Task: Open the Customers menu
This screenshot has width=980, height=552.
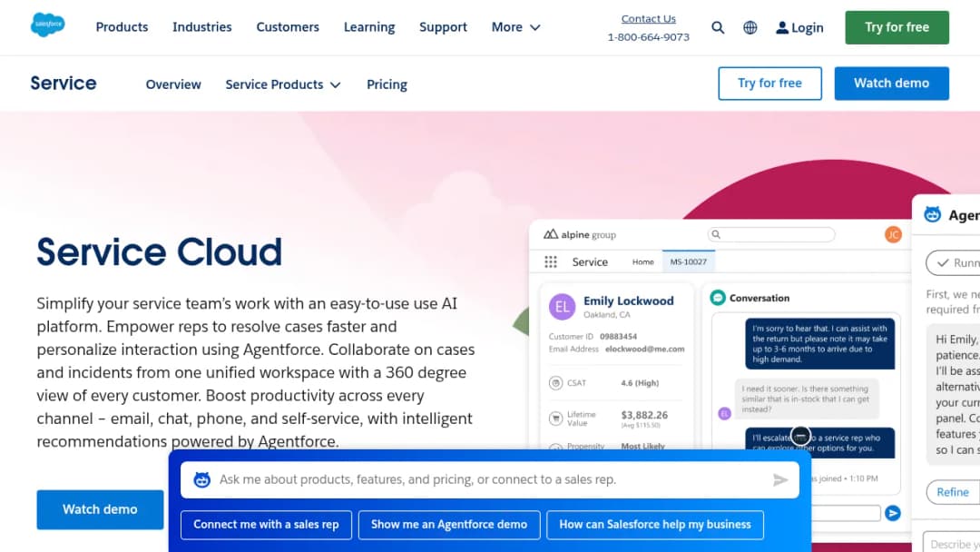Action: pos(288,27)
